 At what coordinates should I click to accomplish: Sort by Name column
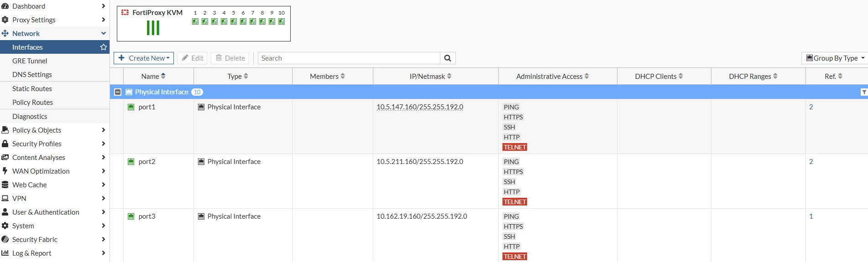[153, 77]
